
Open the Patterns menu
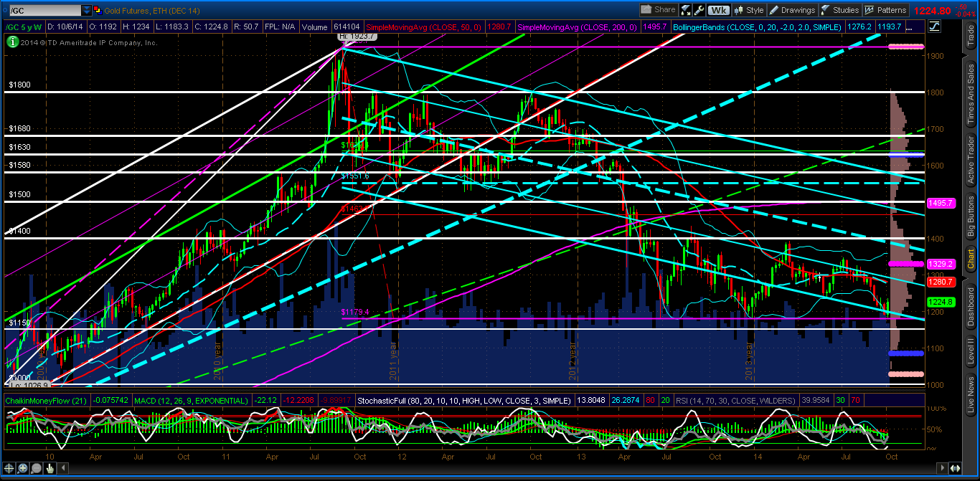point(885,10)
